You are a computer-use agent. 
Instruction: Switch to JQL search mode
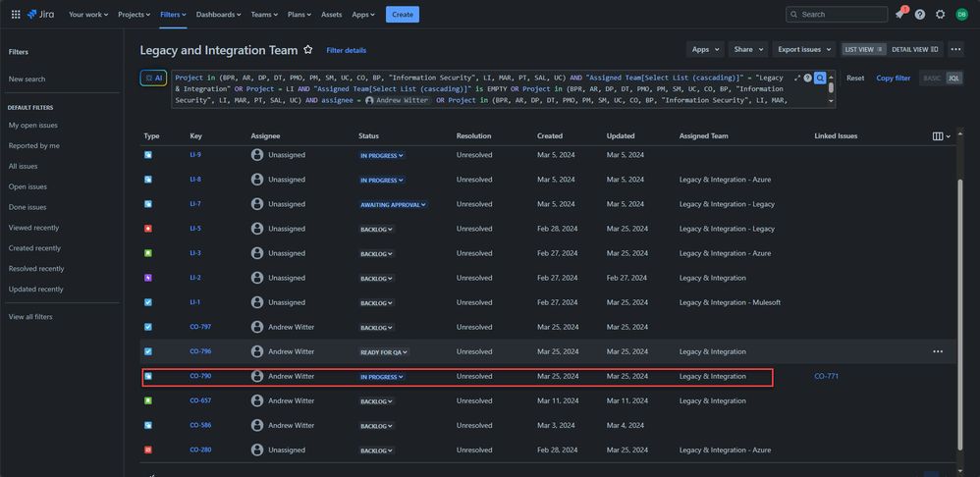(x=953, y=79)
